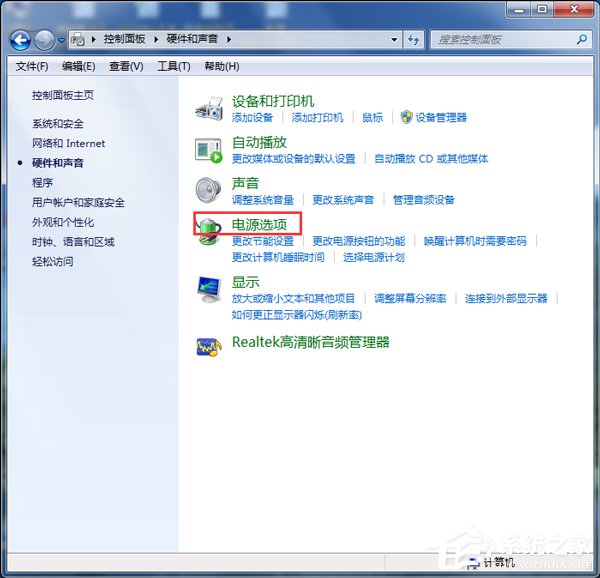Click the shield icon beside 设备管理器
Image resolution: width=600 pixels, height=578 pixels.
tap(406, 117)
